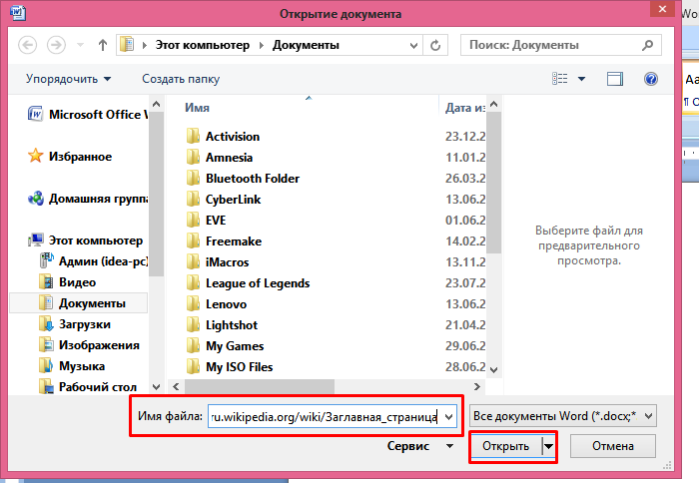Toggle the preview pane icon
The width and height of the screenshot is (699, 483).
[615, 79]
